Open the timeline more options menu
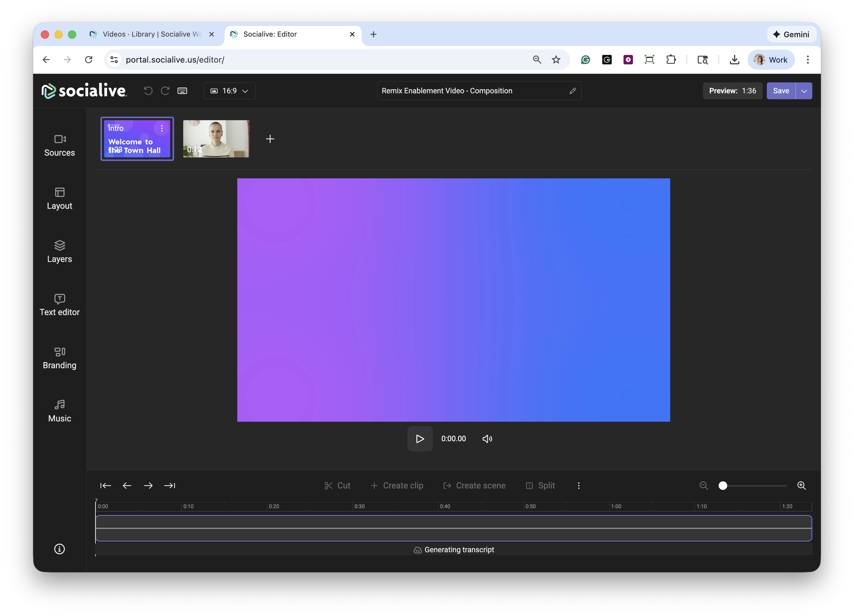Screen dimensions: 854x616 [x=578, y=485]
